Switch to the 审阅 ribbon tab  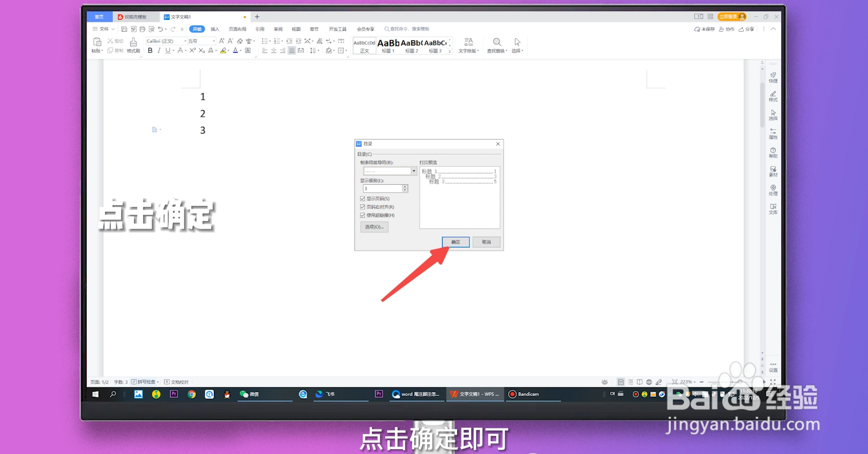point(278,29)
